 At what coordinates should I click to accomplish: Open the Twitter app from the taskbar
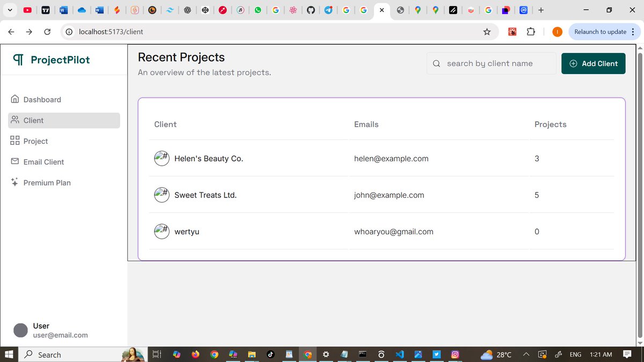pyautogui.click(x=436, y=354)
